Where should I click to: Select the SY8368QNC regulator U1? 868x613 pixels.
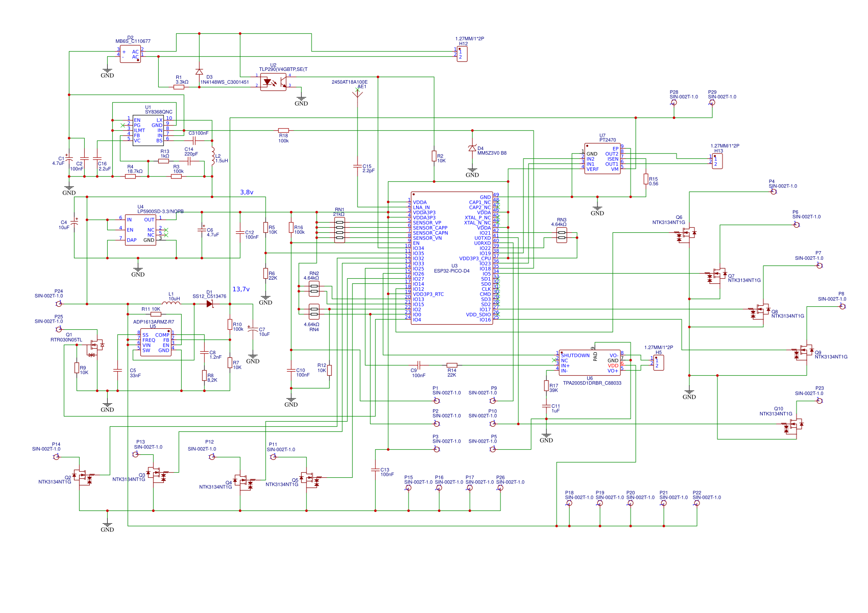tap(148, 130)
